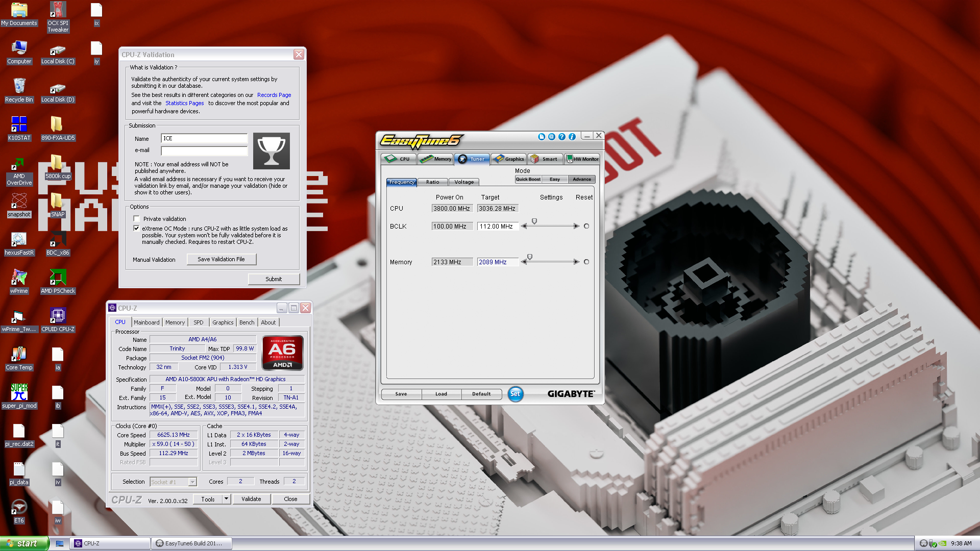Select the wPrime_Tw... desktop icon

point(19,320)
